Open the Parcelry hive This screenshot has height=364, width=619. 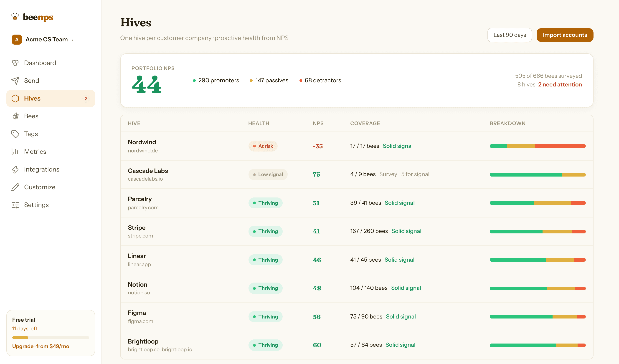point(357,203)
